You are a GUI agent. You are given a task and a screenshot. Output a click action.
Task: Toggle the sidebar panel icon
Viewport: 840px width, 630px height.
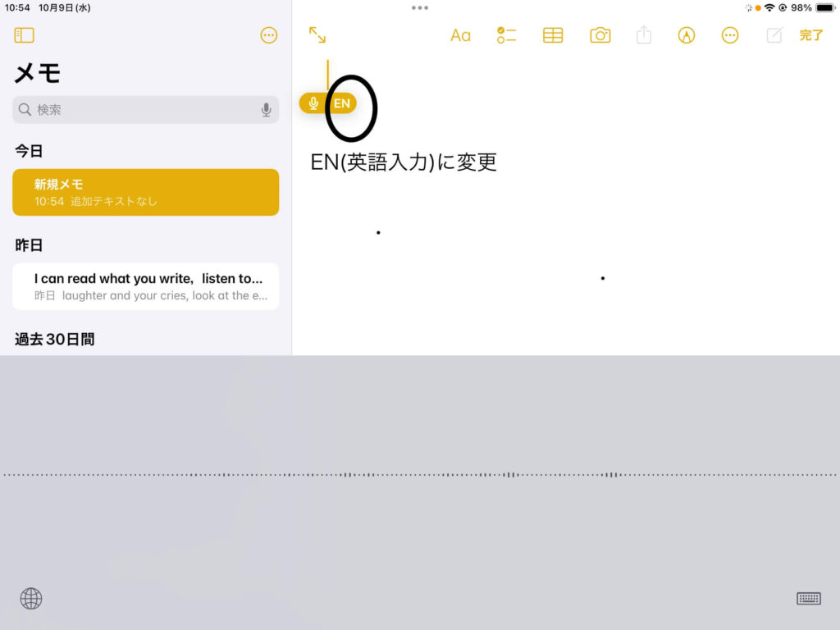click(24, 35)
